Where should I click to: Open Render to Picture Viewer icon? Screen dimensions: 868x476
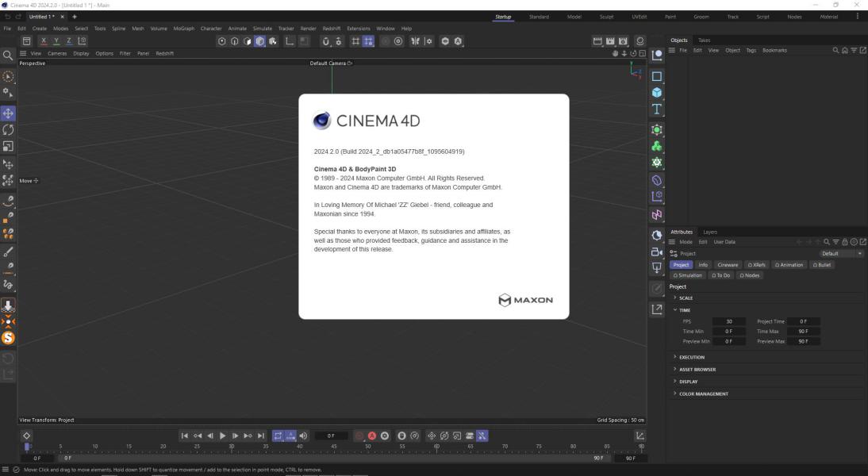[x=610, y=41]
